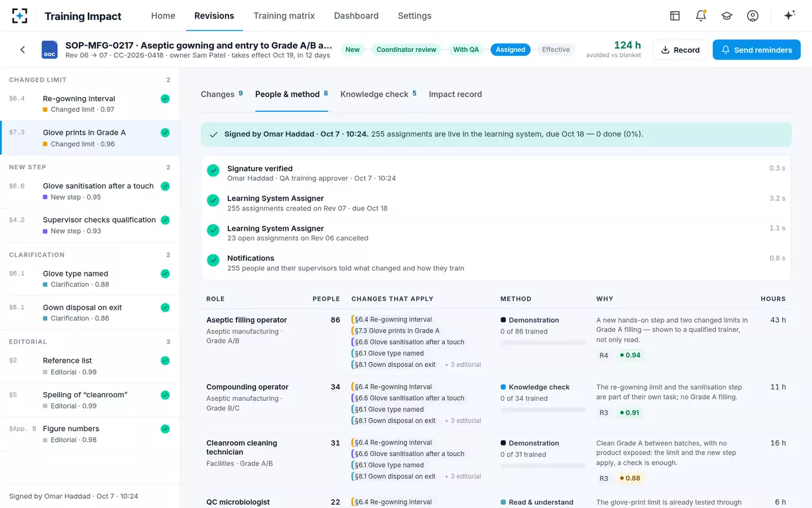Expand '+ 3 editorial' for Compounding operator
This screenshot has width=812, height=508.
pyautogui.click(x=463, y=421)
